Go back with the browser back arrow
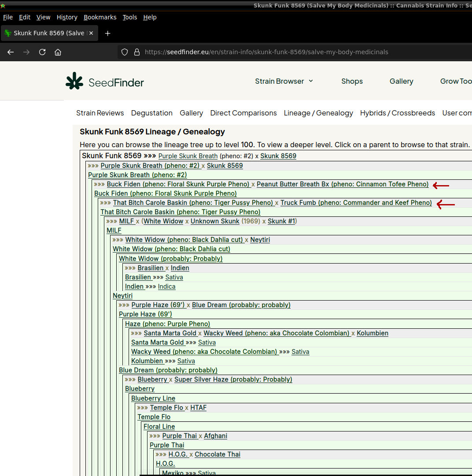The image size is (472, 476). (x=11, y=52)
